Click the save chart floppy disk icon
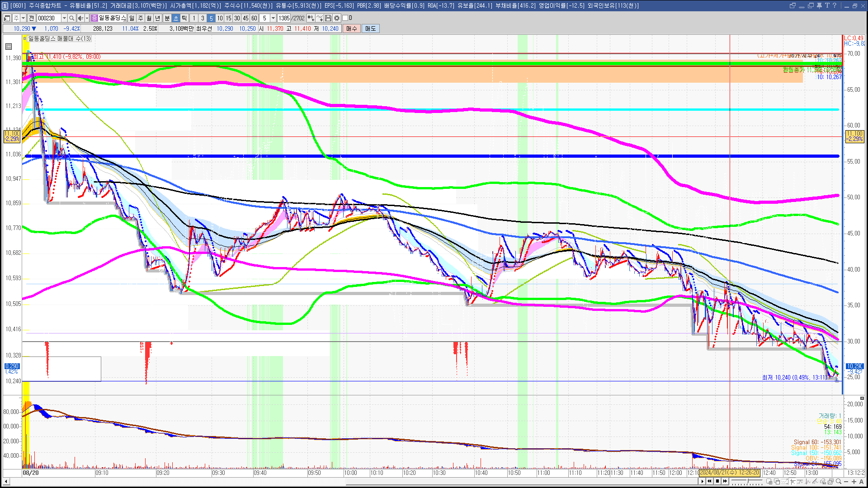 [328, 18]
